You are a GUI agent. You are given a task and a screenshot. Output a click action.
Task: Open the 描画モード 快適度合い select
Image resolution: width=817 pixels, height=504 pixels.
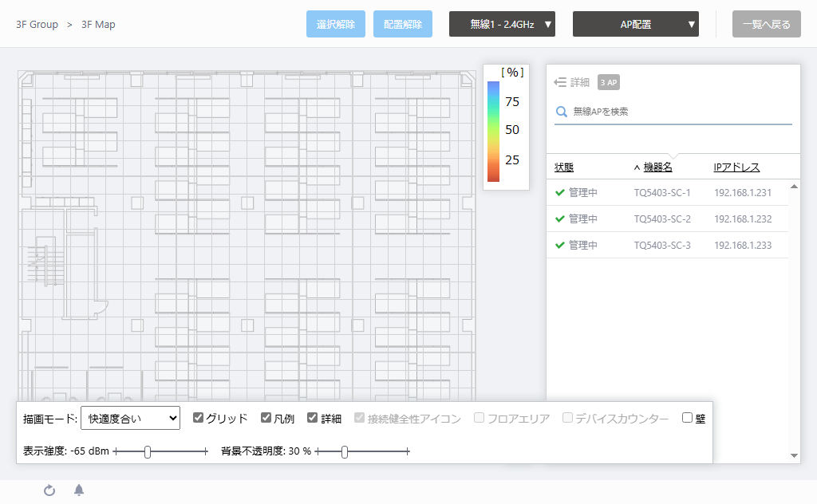[x=130, y=418]
